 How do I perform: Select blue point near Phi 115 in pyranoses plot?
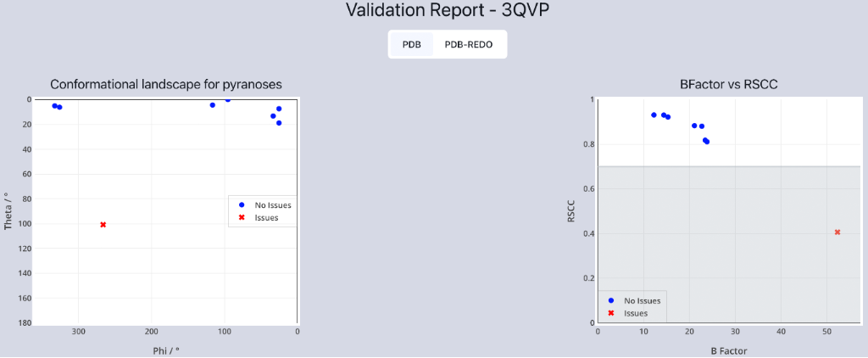coord(213,105)
